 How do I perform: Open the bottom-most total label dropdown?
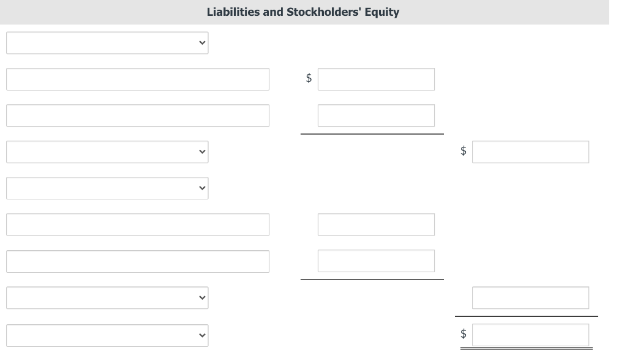click(107, 335)
